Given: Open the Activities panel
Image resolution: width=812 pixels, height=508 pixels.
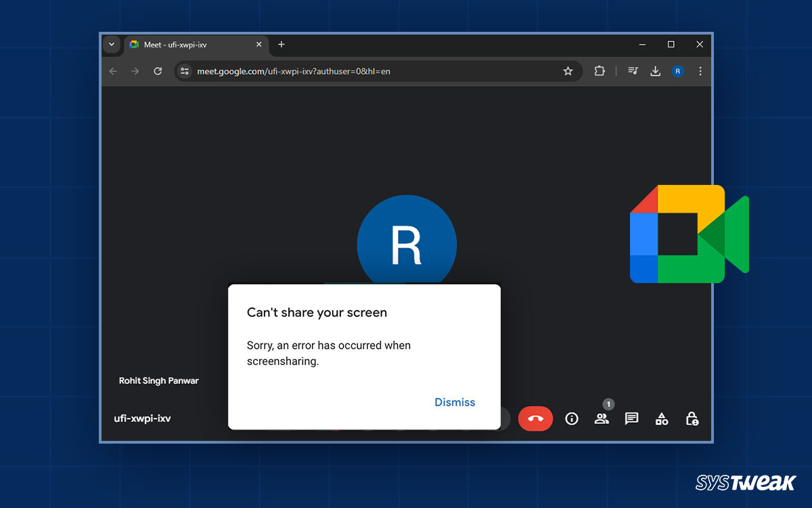Looking at the screenshot, I should point(662,419).
